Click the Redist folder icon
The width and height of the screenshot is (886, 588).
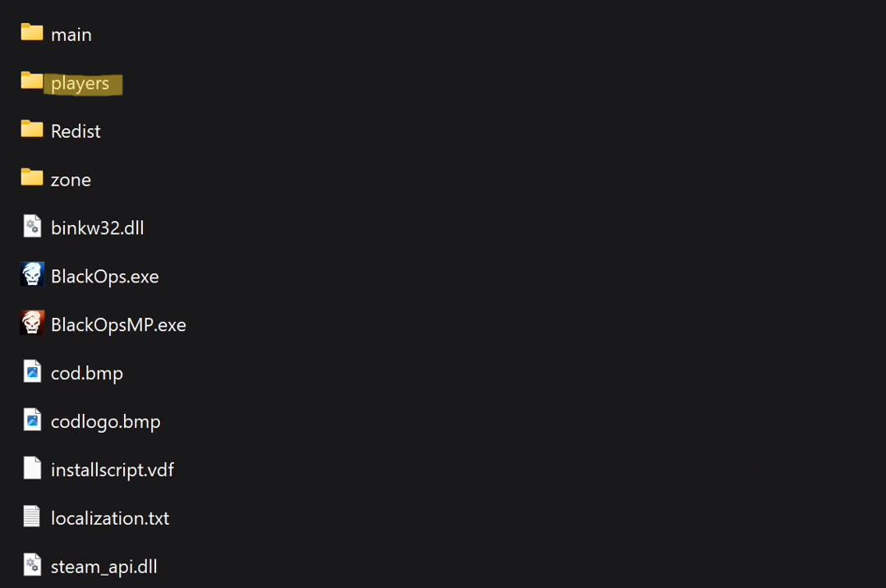click(32, 129)
